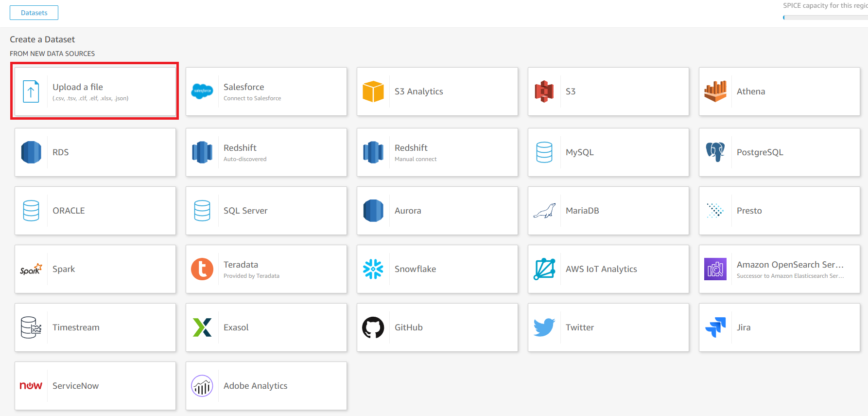Click the GitHub octocat icon
868x416 pixels.
373,327
